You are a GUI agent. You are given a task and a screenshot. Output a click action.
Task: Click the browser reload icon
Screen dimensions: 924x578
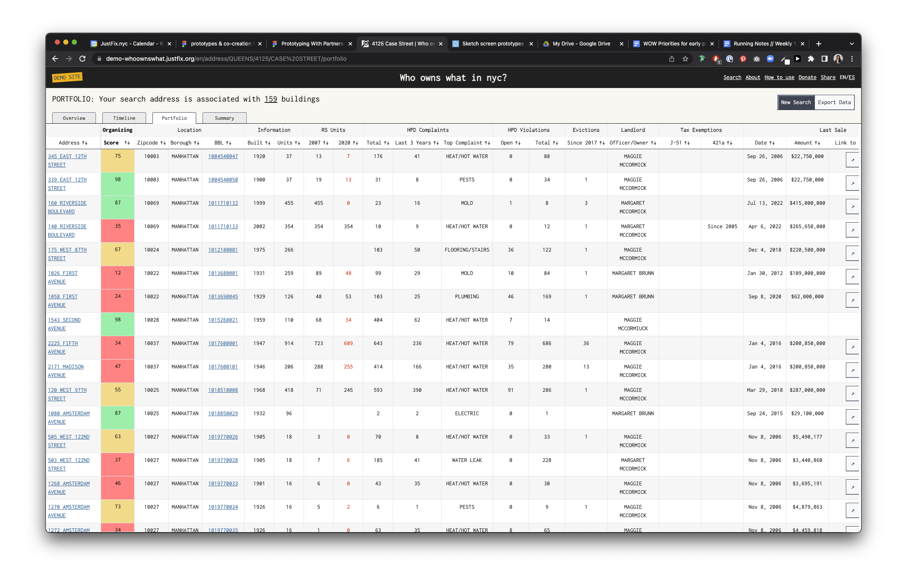(82, 59)
